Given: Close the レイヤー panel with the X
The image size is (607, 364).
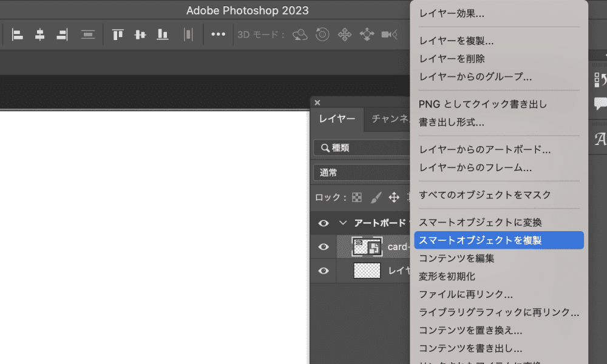Looking at the screenshot, I should coord(317,103).
